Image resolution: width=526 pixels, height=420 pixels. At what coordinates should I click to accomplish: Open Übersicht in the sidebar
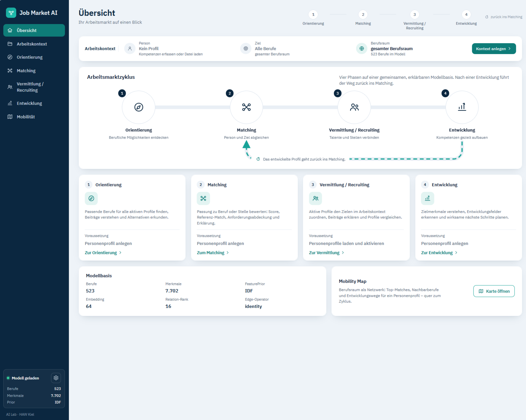(x=34, y=30)
